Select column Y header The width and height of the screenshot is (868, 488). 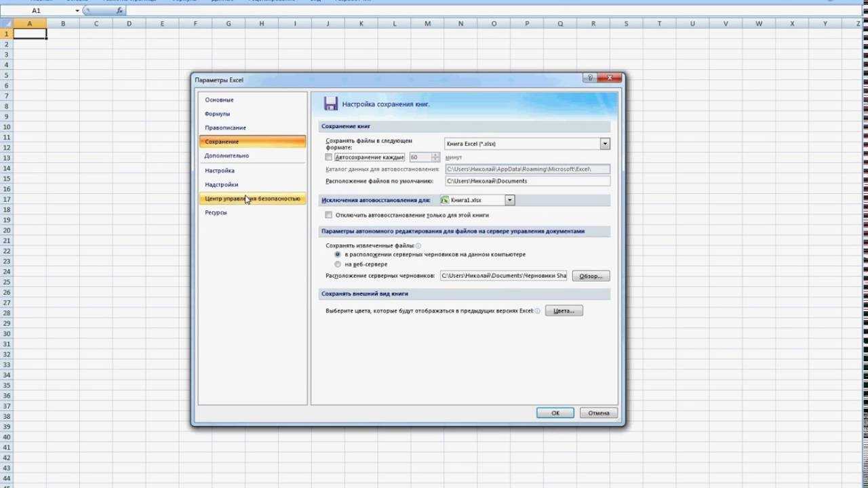825,24
